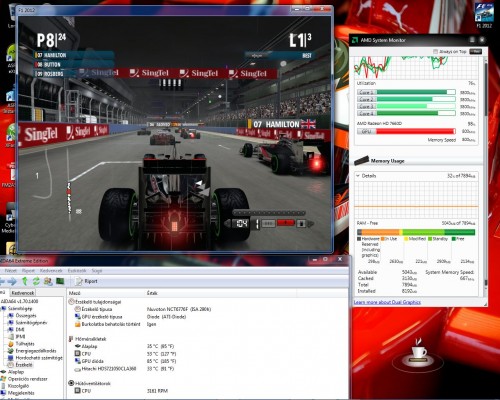Open Learn more about Dual Graphics link
This screenshot has height=400, width=500.
coord(387,302)
